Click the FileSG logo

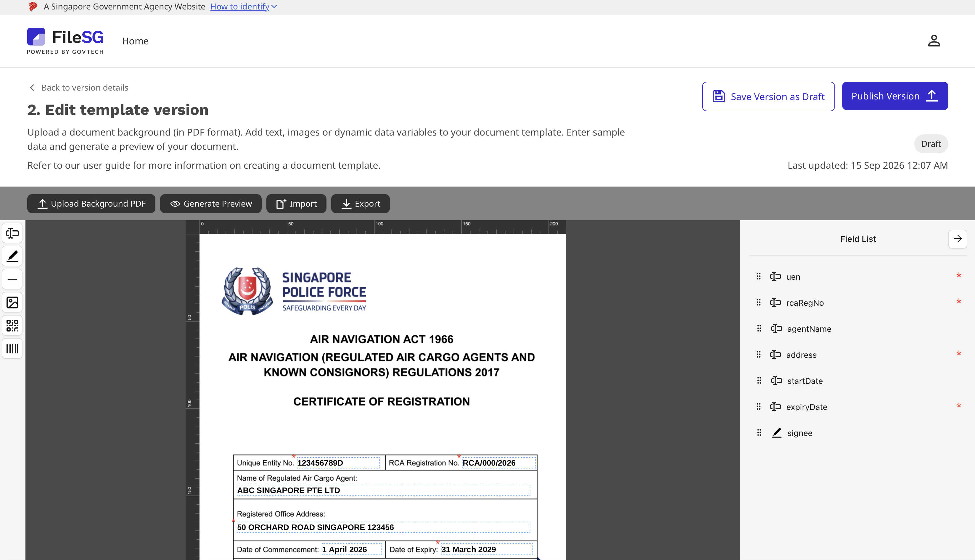(x=65, y=41)
